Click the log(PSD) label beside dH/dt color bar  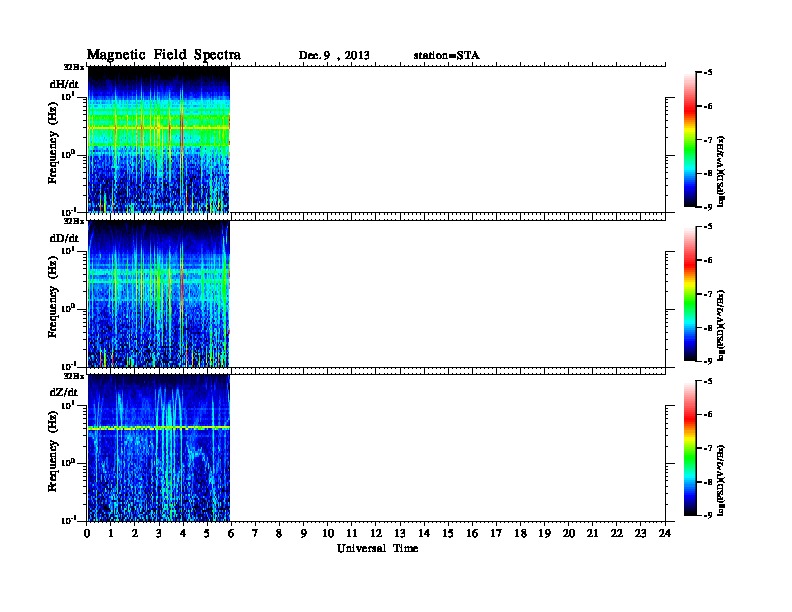721,171
